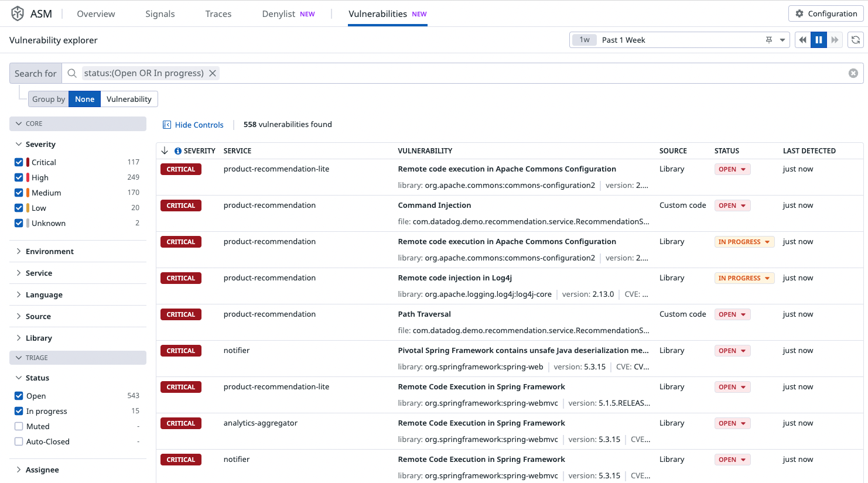Enable the Muted status checkbox
The height and width of the screenshot is (483, 868).
tap(19, 426)
